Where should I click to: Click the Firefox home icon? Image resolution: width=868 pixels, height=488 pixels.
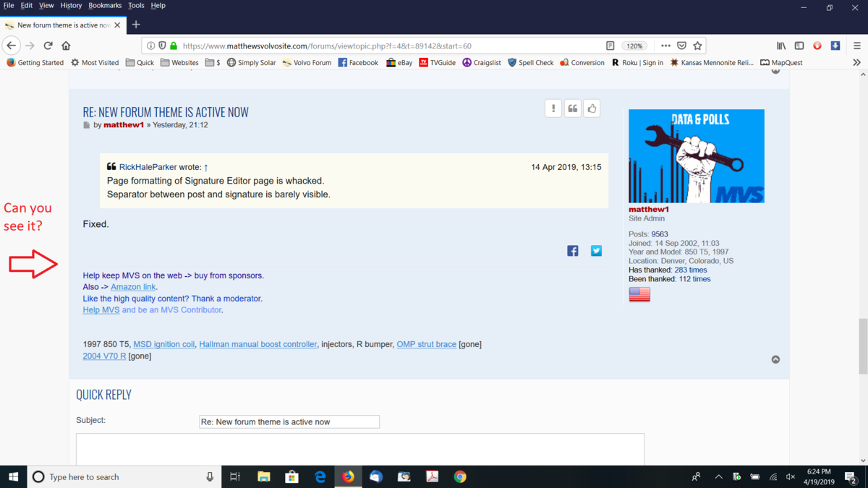(x=66, y=46)
